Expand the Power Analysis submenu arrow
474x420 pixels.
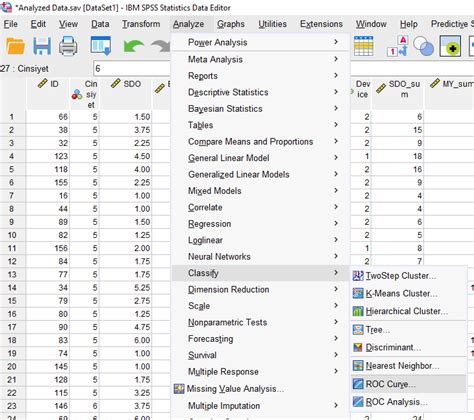point(336,42)
